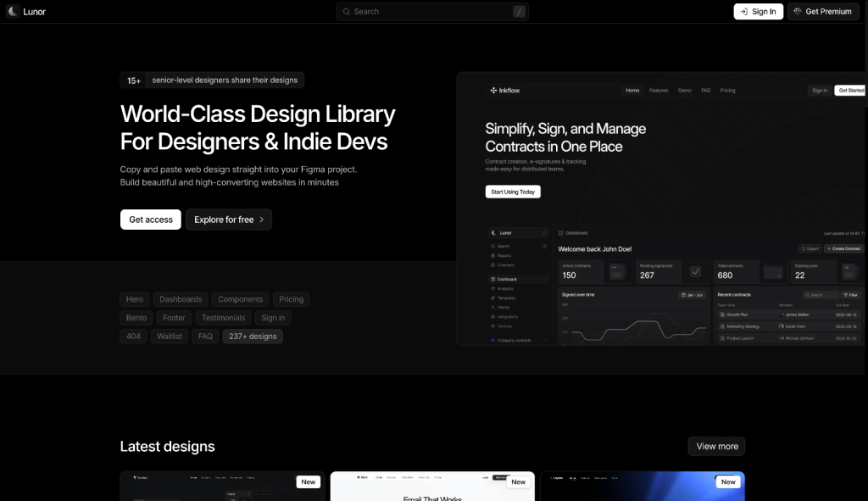Click the Growth Plan row in Recent contracts
The height and width of the screenshot is (501, 868).
(x=788, y=315)
